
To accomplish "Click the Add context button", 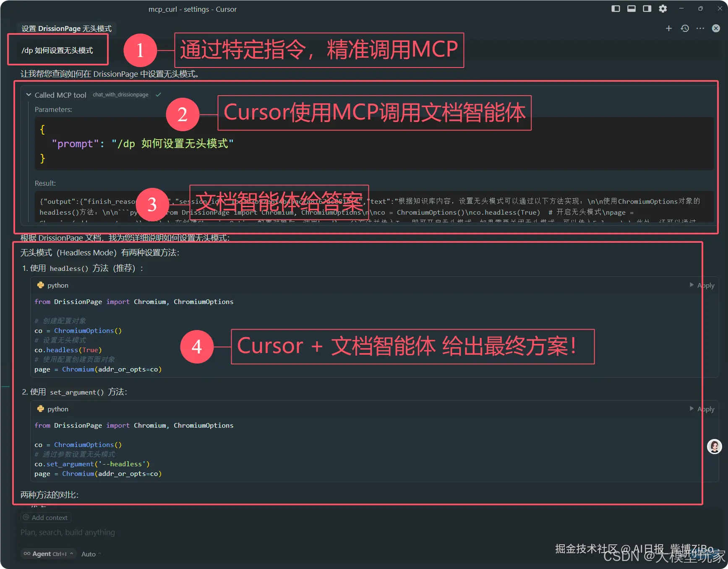I will [45, 517].
